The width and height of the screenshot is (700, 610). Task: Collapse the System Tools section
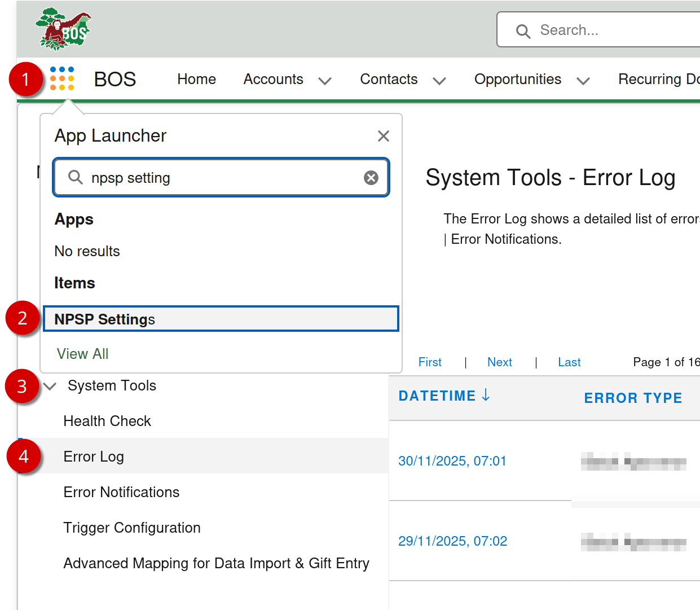pos(50,386)
